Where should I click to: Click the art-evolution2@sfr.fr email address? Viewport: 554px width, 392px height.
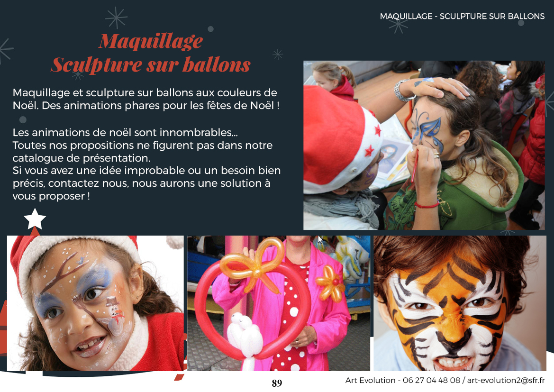click(506, 380)
